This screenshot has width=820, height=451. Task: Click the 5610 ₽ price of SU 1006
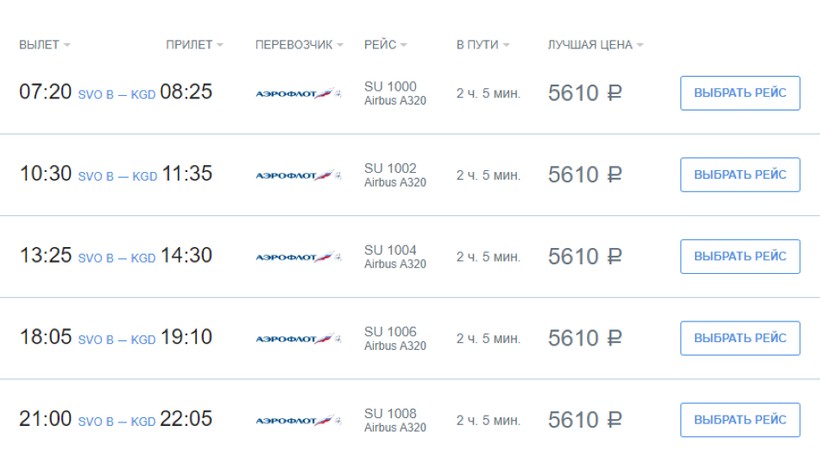click(584, 339)
